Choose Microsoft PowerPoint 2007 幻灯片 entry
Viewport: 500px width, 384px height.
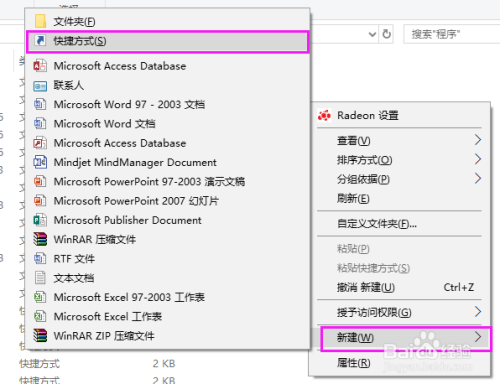click(168, 201)
